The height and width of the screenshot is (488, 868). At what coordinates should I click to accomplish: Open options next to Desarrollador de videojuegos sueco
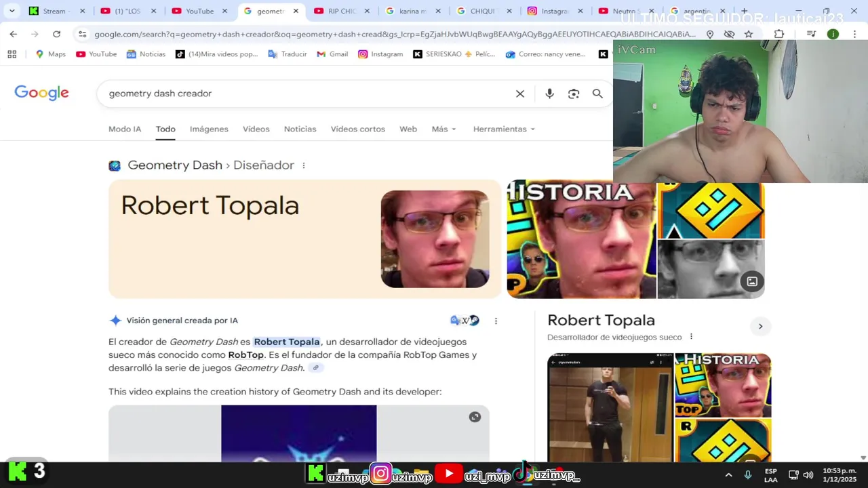[691, 337]
